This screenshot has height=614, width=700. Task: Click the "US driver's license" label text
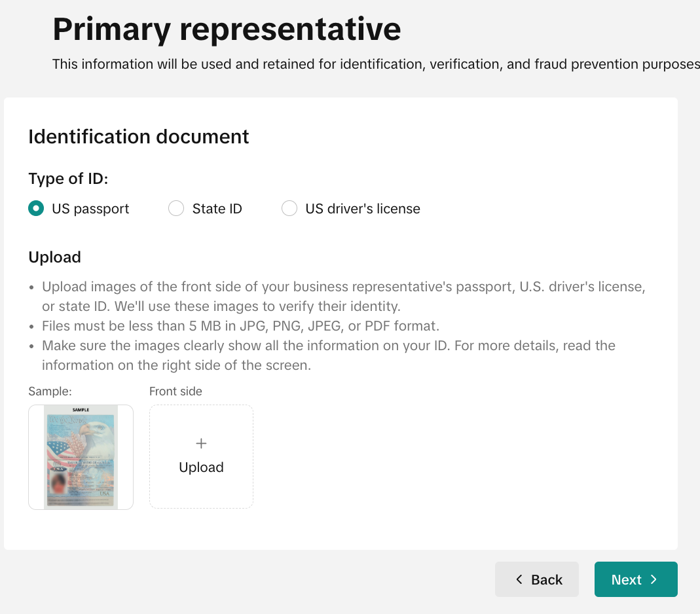[363, 209]
